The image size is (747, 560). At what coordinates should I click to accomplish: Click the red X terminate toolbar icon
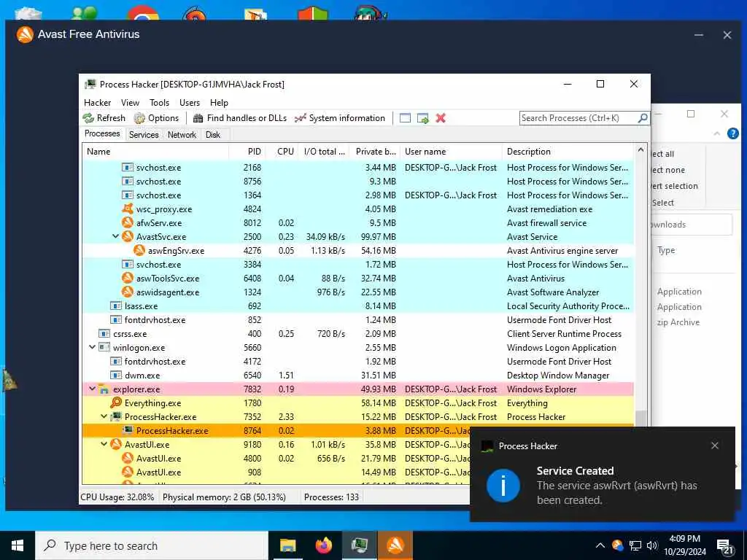[x=441, y=118]
